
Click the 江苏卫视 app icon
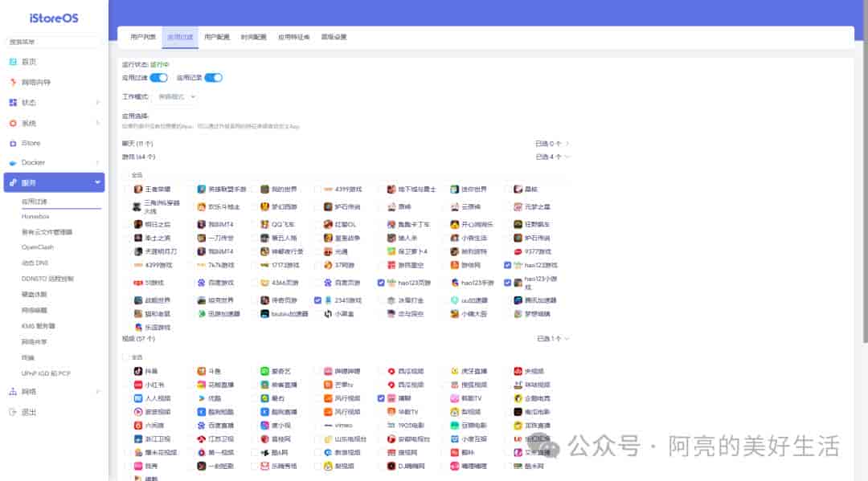[x=202, y=439]
